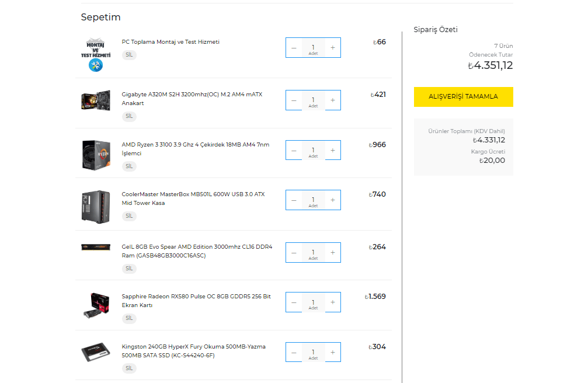Open the Sapphire graphics card thumbnail
The height and width of the screenshot is (383, 588).
(96, 305)
